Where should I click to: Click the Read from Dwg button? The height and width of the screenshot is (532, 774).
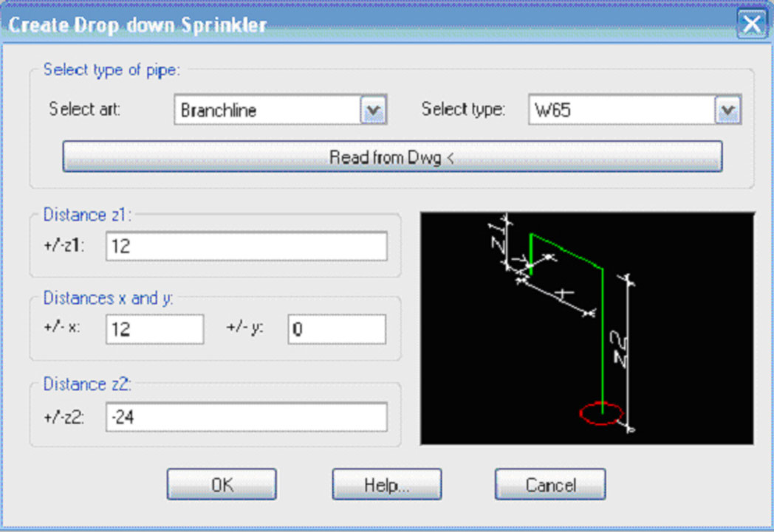coord(392,156)
